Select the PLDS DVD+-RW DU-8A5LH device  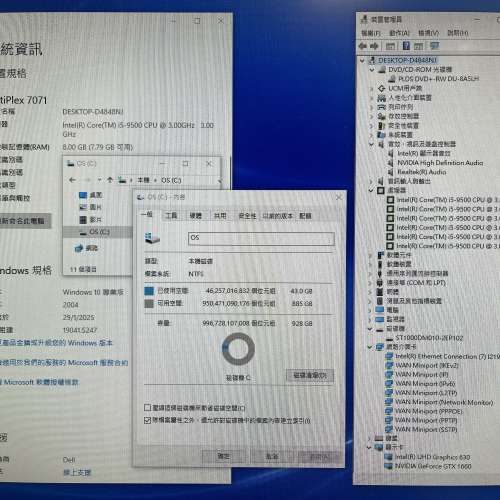pyautogui.click(x=438, y=79)
